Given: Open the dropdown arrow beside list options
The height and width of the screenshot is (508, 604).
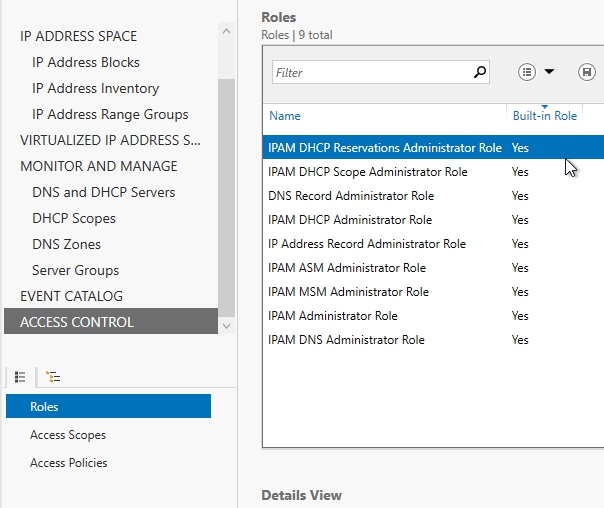Looking at the screenshot, I should tap(550, 72).
